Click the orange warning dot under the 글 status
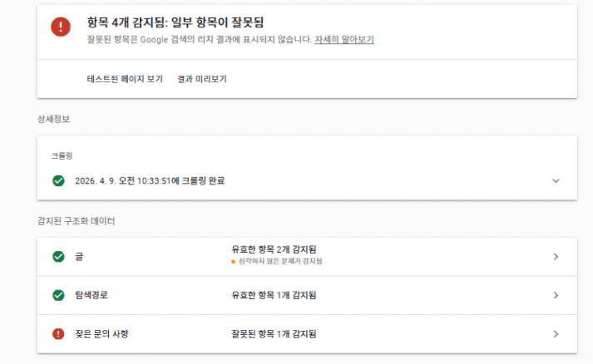The width and height of the screenshot is (593, 364). coord(234,261)
